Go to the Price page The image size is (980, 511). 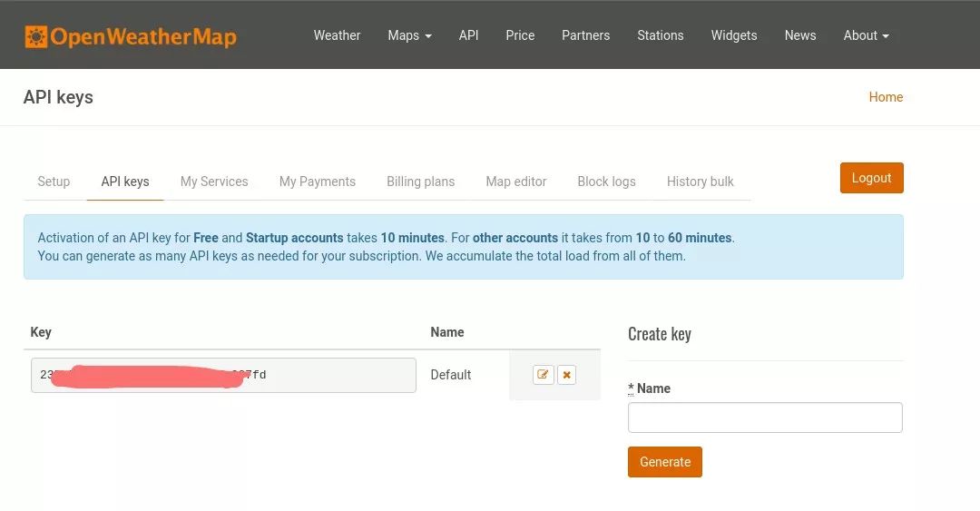[520, 35]
